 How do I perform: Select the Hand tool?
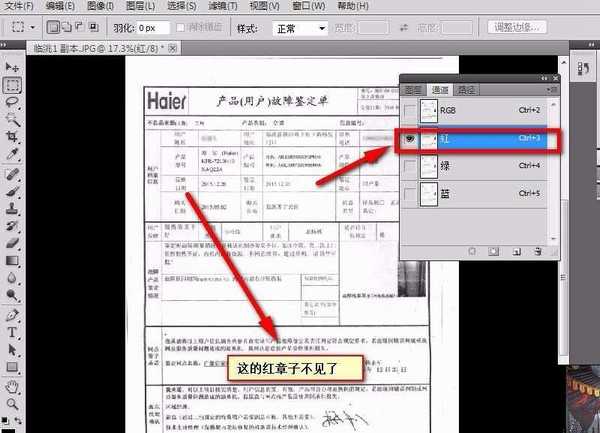(12, 387)
